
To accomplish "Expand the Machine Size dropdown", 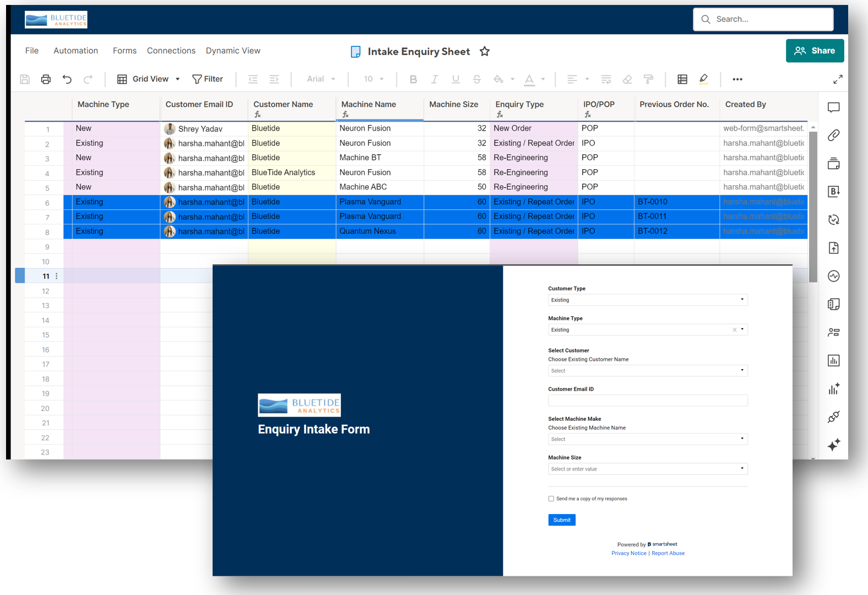I will 648,469.
